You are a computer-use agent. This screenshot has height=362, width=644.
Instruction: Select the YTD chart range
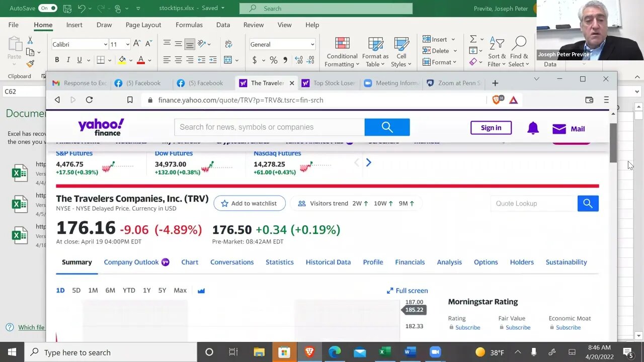pos(129,291)
